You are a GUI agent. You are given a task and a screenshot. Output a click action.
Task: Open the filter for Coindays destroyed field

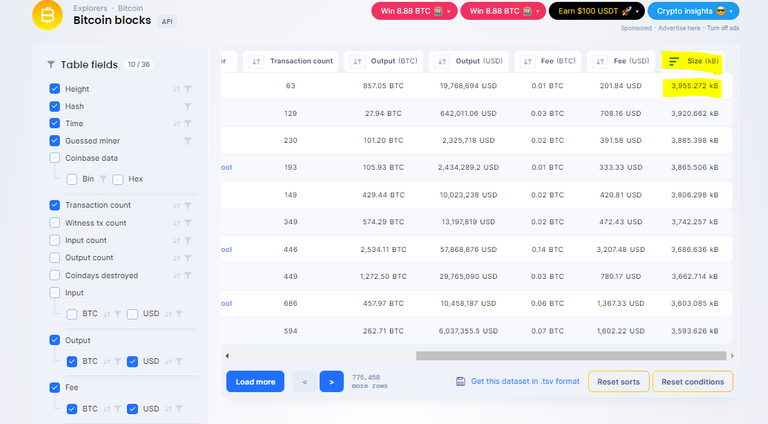(188, 276)
